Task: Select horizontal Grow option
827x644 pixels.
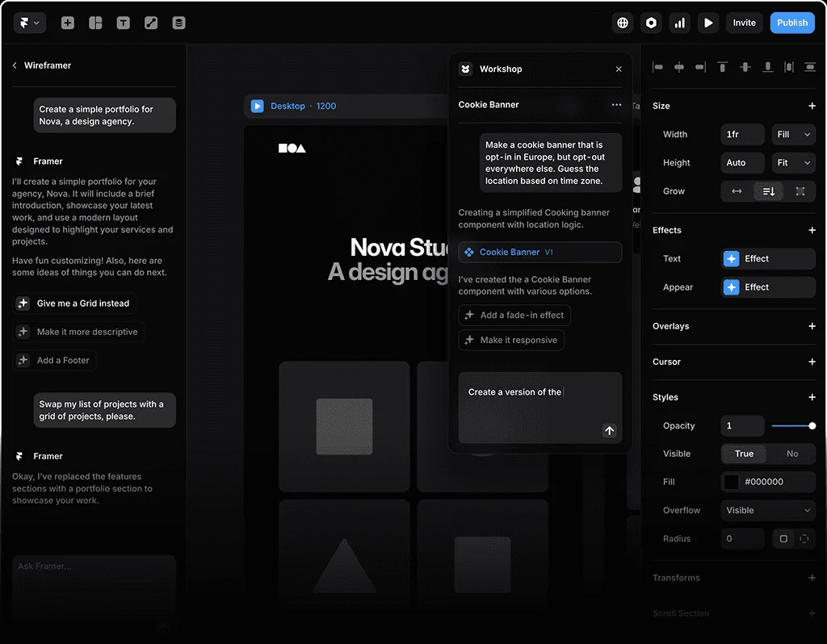Action: 737,191
